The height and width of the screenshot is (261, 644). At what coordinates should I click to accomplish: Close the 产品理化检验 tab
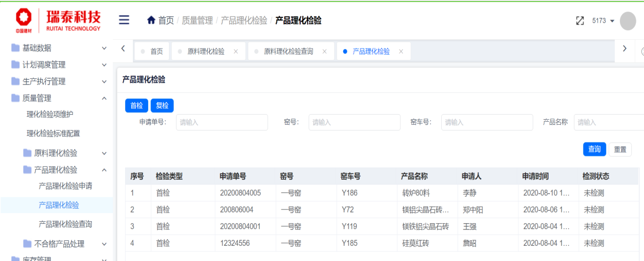coord(401,51)
